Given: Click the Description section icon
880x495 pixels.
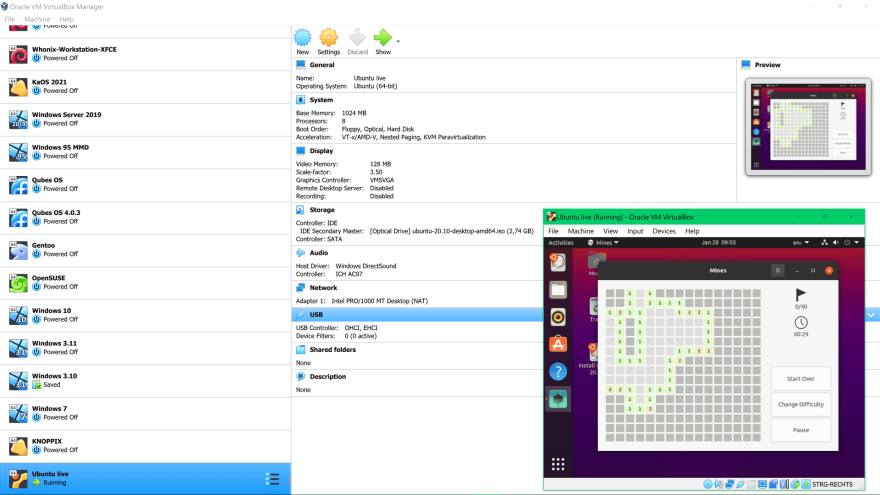Looking at the screenshot, I should 301,377.
